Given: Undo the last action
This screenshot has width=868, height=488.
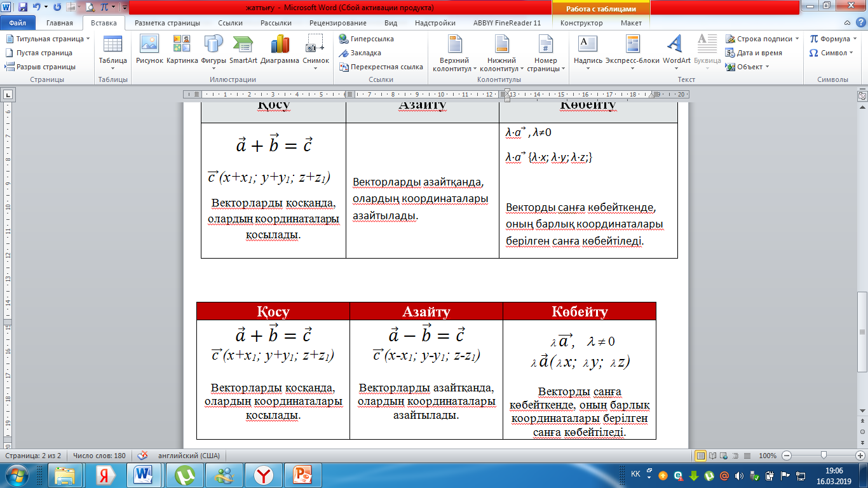Looking at the screenshot, I should point(36,8).
